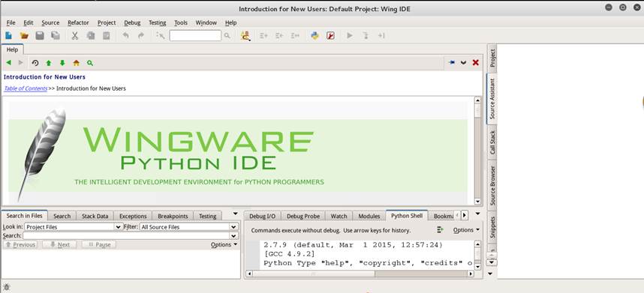The image size is (644, 293).
Task: Click the Step Into debug icon
Action: coord(366,36)
